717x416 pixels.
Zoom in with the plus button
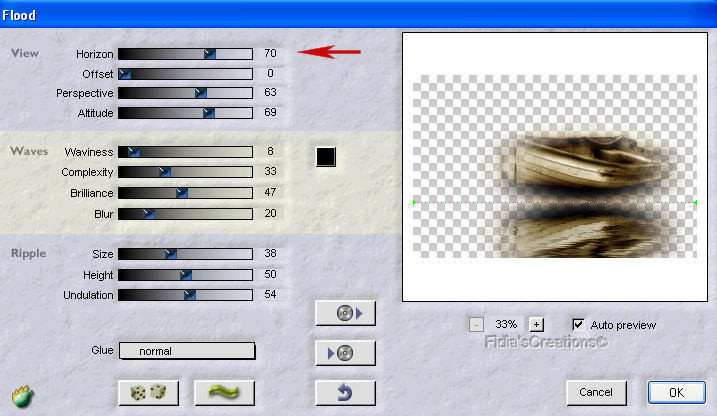coord(536,325)
